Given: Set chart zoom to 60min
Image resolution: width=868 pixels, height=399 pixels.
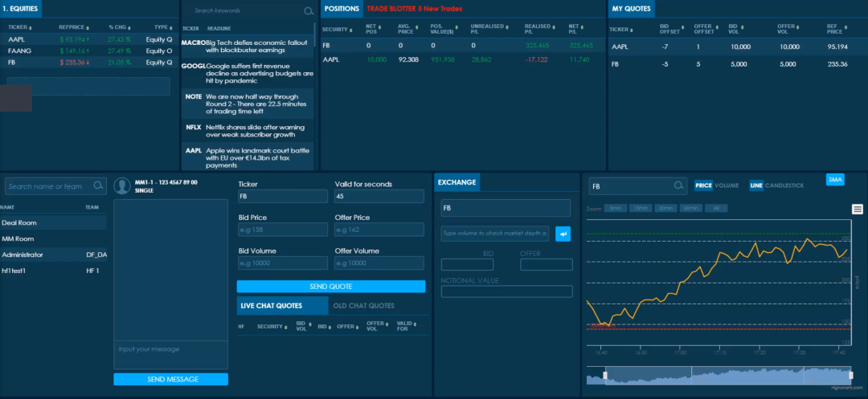Looking at the screenshot, I should 691,209.
